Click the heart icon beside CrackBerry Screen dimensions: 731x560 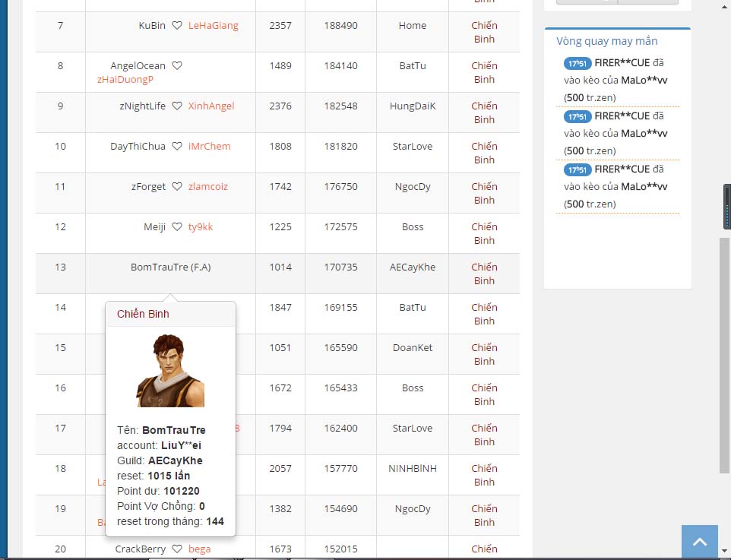[x=177, y=549]
